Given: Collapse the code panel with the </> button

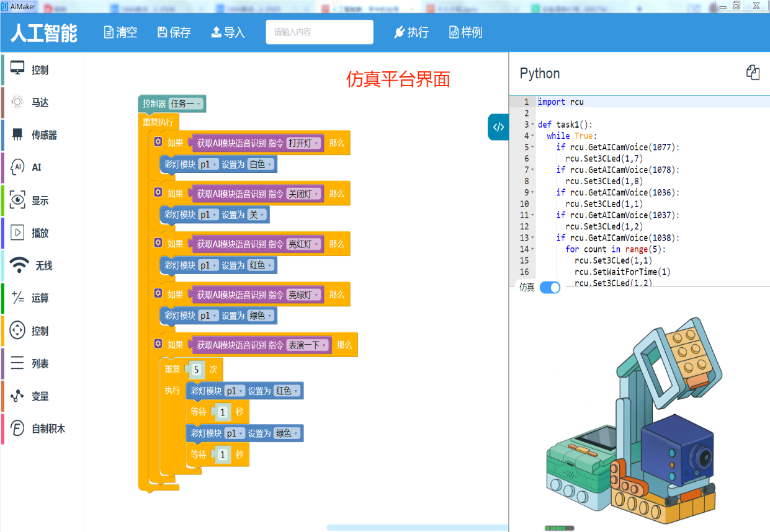Looking at the screenshot, I should 498,127.
